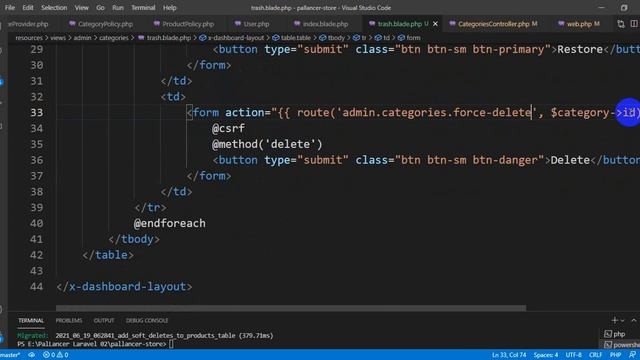Change indentation via 'Spaces: 4'
Viewport: 640px width, 360px height.
[546, 355]
